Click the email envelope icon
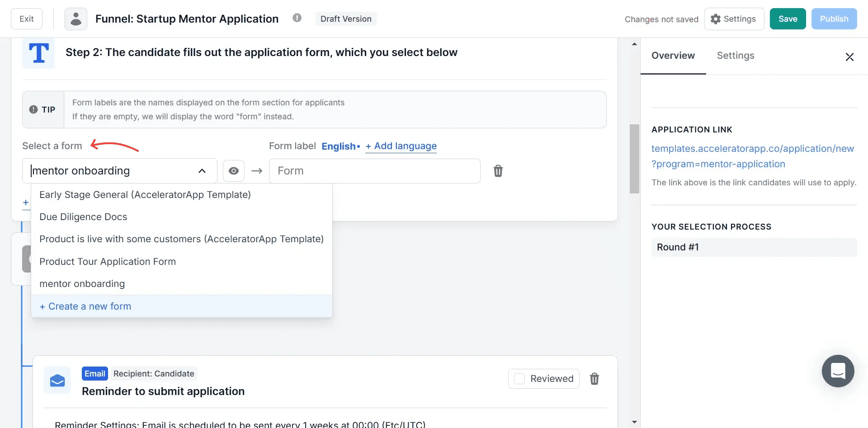 (57, 381)
